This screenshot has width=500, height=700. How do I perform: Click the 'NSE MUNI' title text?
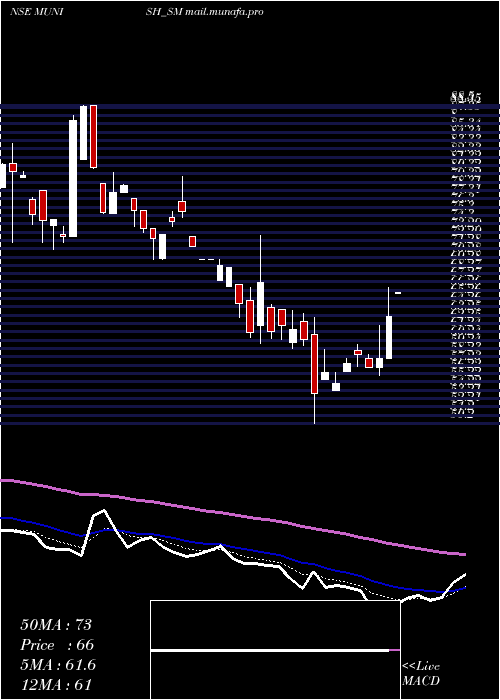point(36,11)
